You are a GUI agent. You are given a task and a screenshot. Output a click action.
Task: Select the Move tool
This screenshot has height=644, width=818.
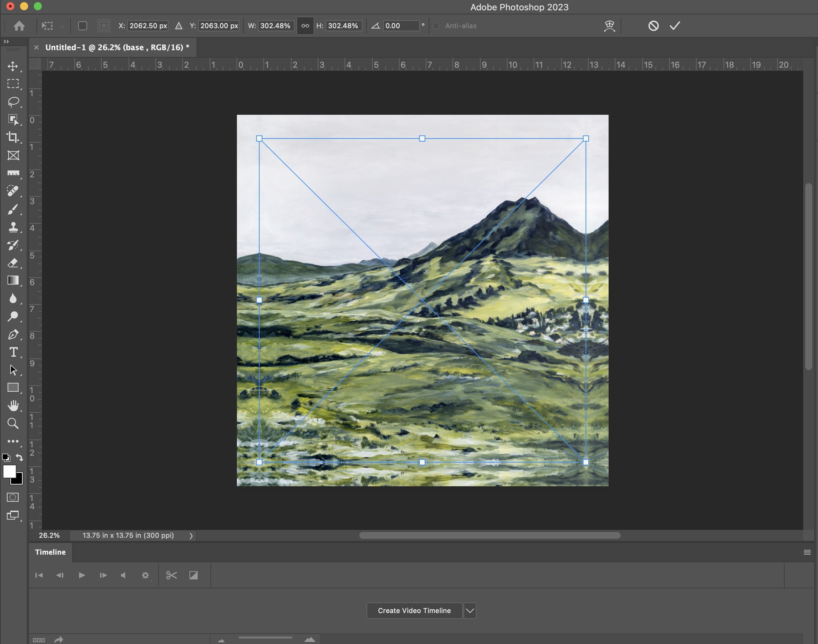[13, 66]
